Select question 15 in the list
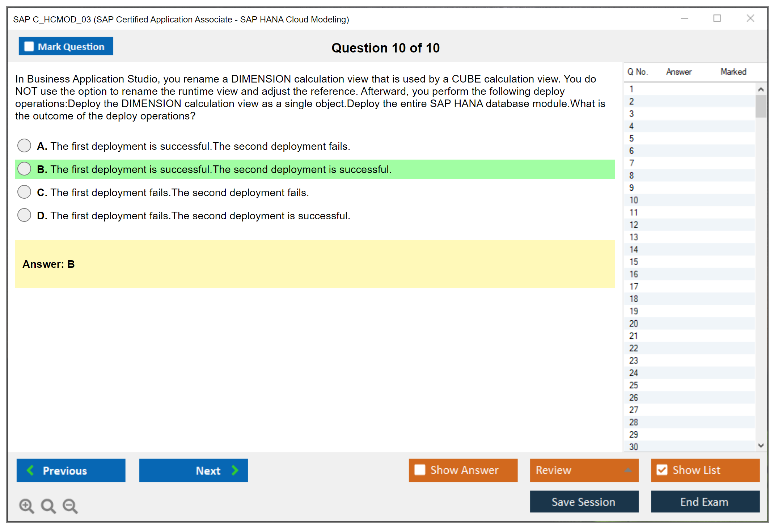Image resolution: width=778 pixels, height=532 pixels. [x=634, y=262]
